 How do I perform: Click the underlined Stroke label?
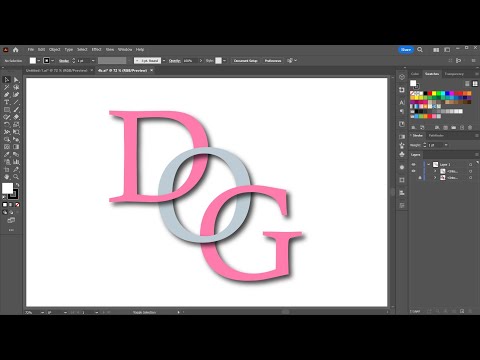(64, 61)
